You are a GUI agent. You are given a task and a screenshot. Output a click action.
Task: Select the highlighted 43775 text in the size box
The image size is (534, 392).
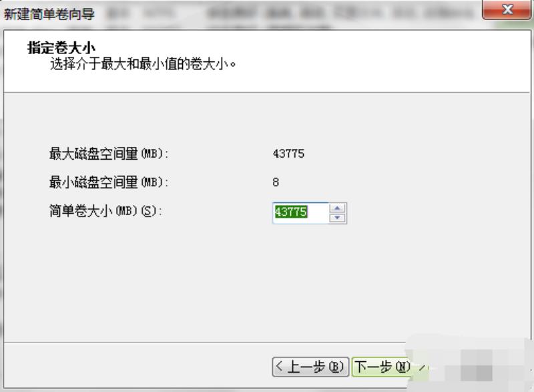coord(291,212)
